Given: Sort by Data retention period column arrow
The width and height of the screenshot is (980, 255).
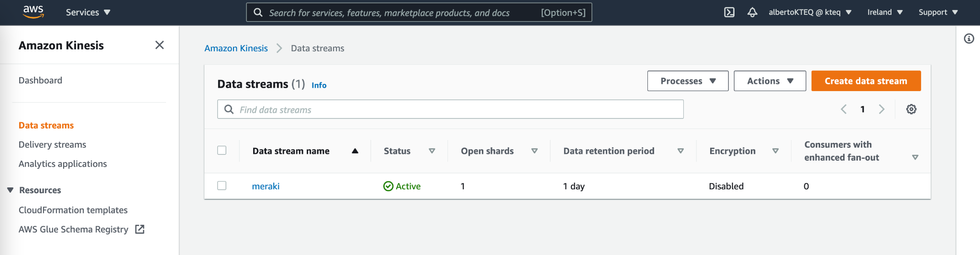Looking at the screenshot, I should (x=680, y=151).
